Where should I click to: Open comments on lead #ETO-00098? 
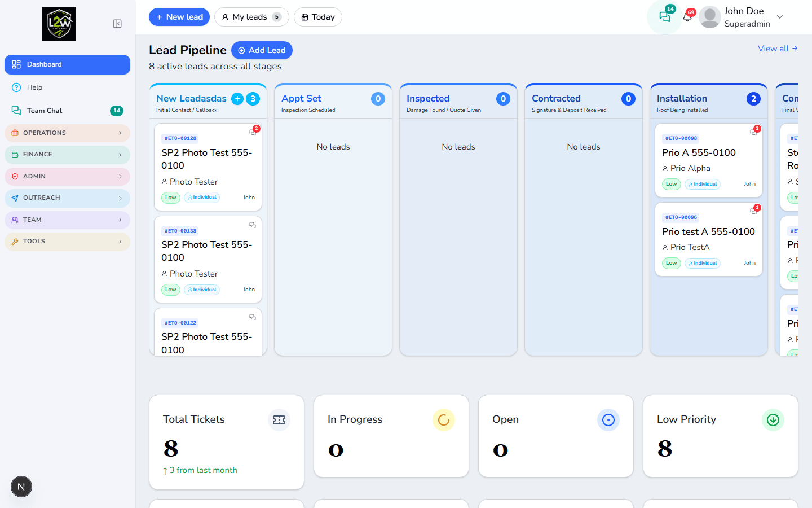pyautogui.click(x=753, y=132)
